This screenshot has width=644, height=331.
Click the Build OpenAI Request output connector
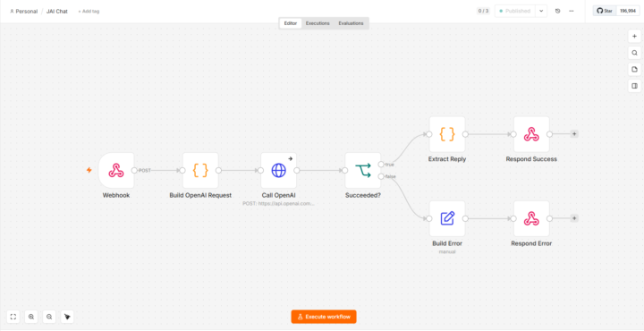pyautogui.click(x=218, y=171)
